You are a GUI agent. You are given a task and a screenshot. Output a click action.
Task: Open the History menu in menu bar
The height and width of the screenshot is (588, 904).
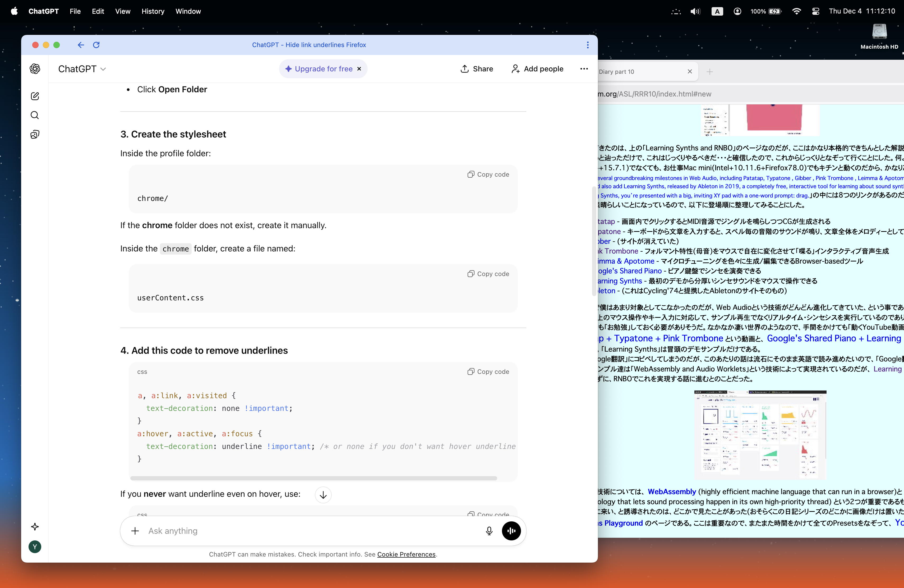click(x=153, y=11)
